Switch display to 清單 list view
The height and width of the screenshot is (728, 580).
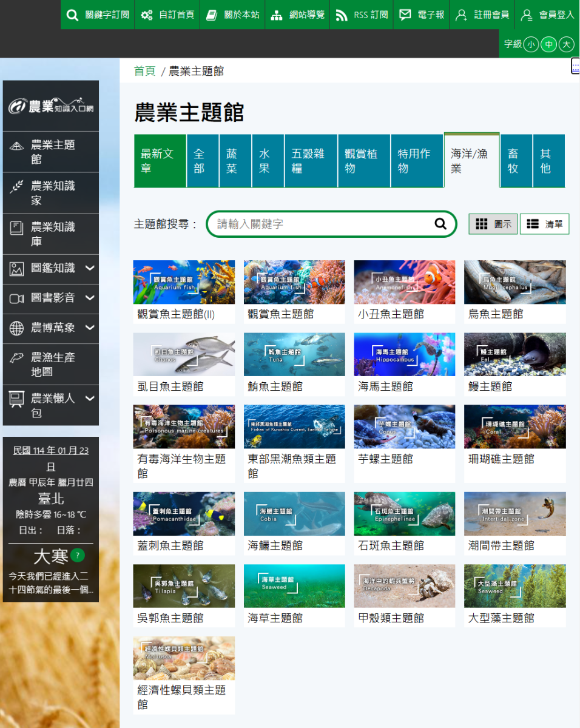[x=544, y=224]
